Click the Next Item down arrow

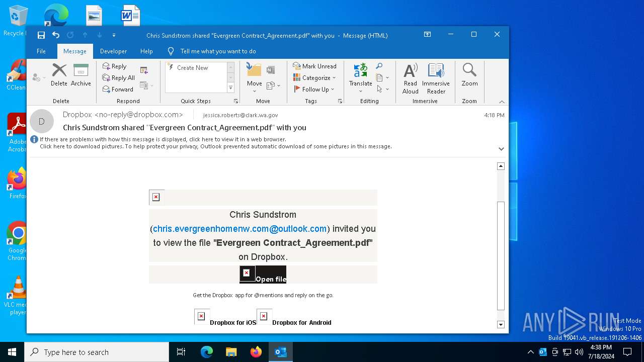[100, 35]
